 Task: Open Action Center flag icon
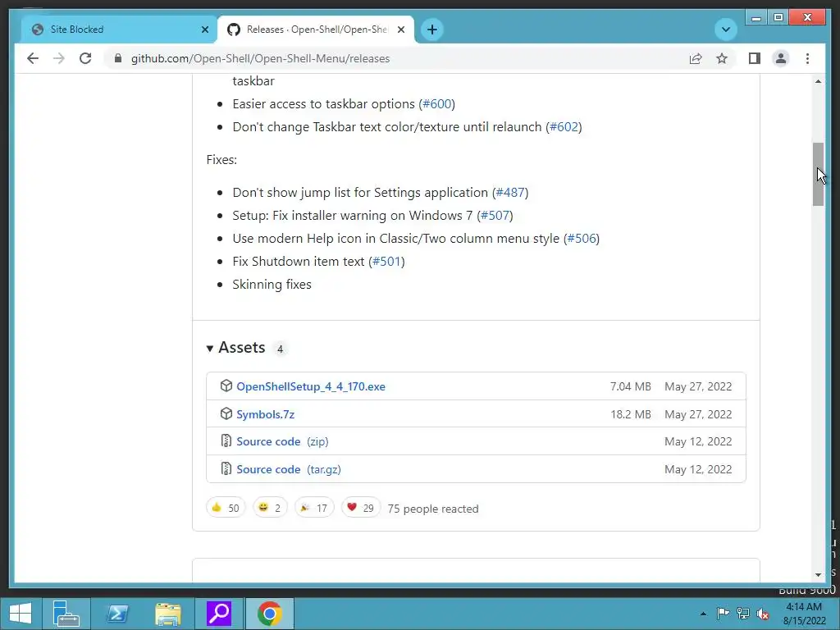[723, 614]
